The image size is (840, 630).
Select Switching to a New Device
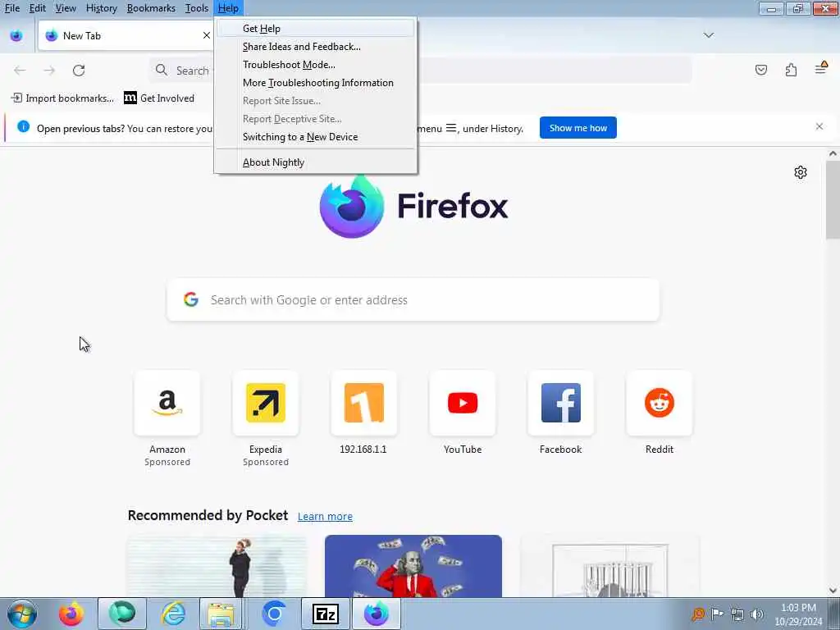316,137
